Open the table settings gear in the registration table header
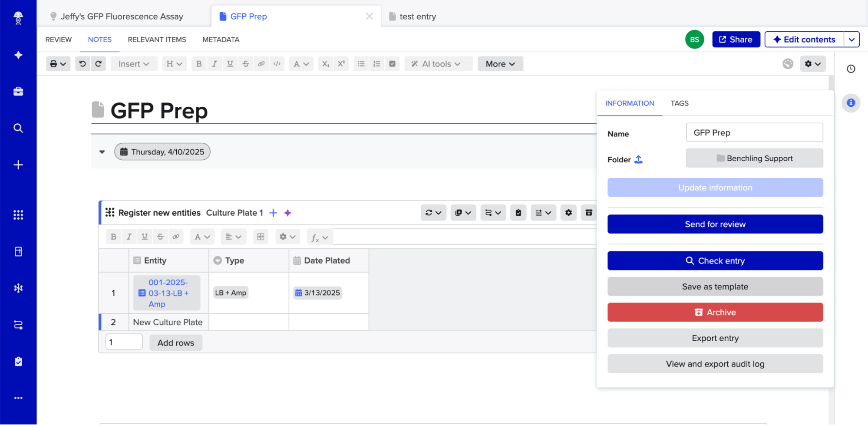Screen dimensions: 868x425 tap(568, 213)
